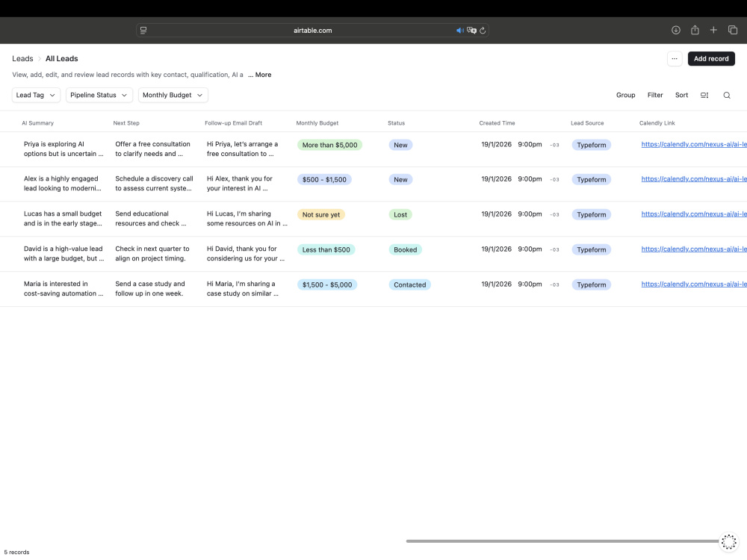Select the More than $5,000 budget tag
The height and width of the screenshot is (560, 747).
pyautogui.click(x=329, y=145)
